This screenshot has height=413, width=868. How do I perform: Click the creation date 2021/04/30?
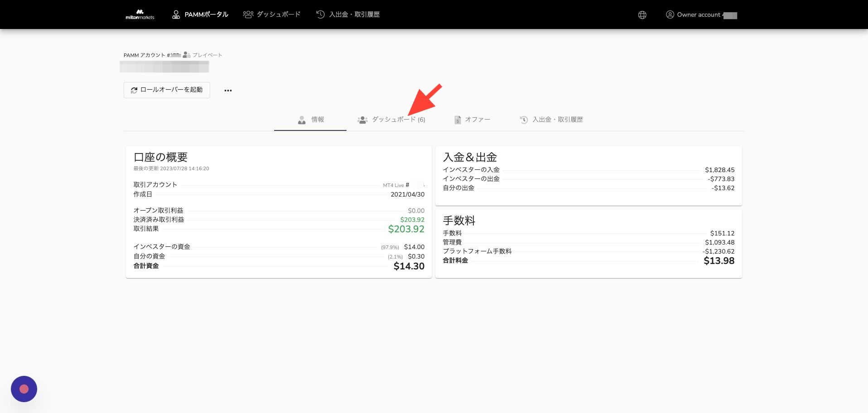[x=408, y=194]
